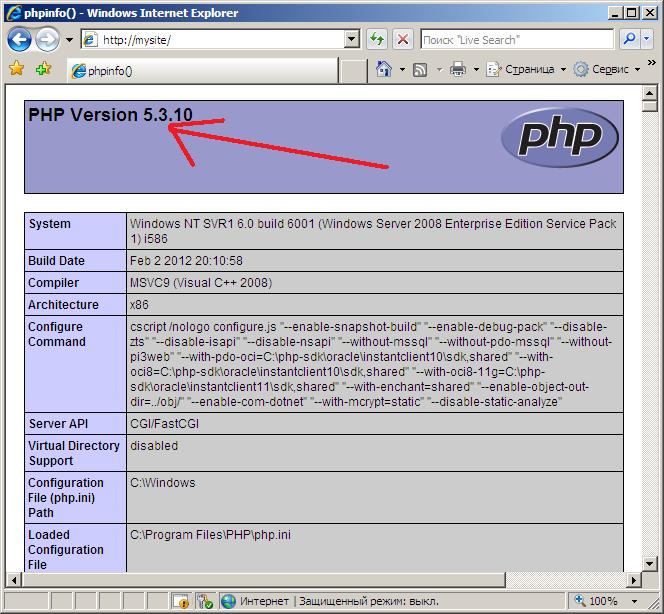The height and width of the screenshot is (614, 664).
Task: Click the horizontal scrollbar thumb
Action: [263, 580]
